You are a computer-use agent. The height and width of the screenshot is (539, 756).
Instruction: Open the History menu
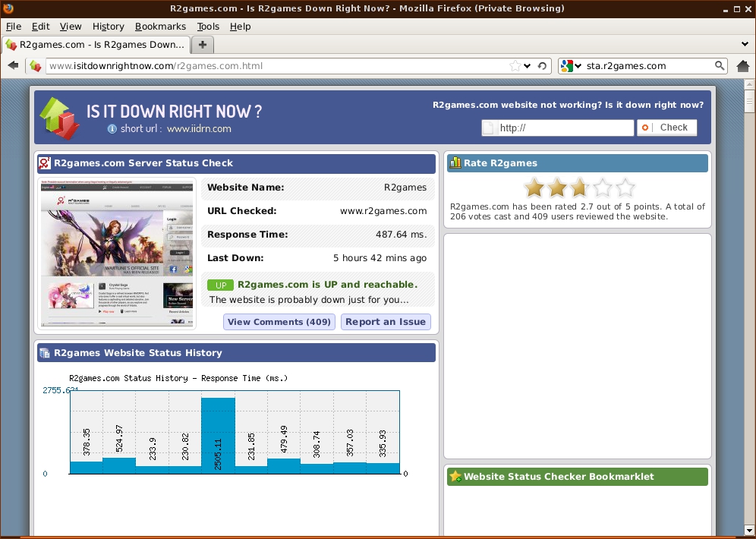tap(108, 26)
